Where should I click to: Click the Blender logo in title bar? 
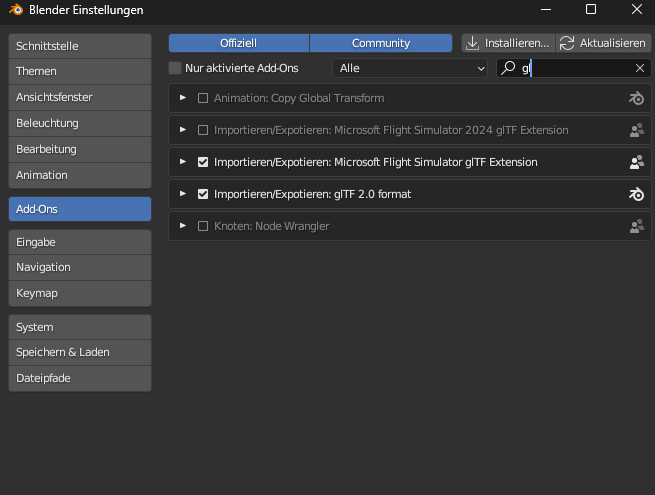(16, 10)
